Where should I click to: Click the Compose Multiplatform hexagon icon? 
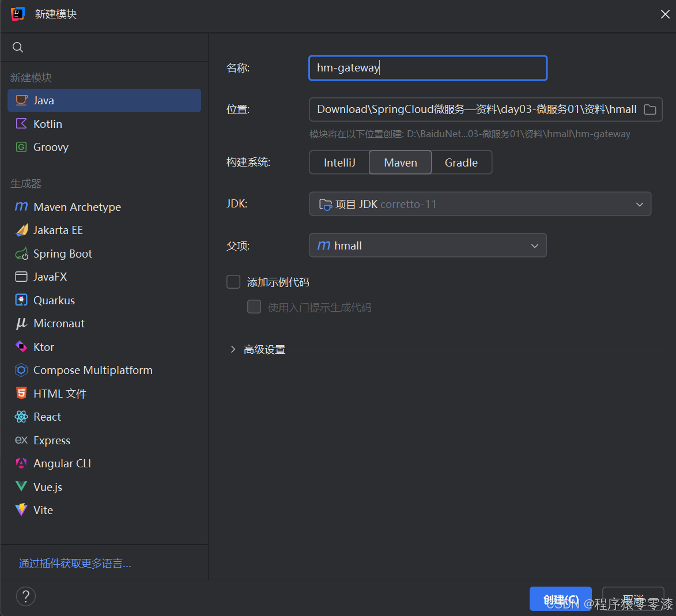(21, 370)
